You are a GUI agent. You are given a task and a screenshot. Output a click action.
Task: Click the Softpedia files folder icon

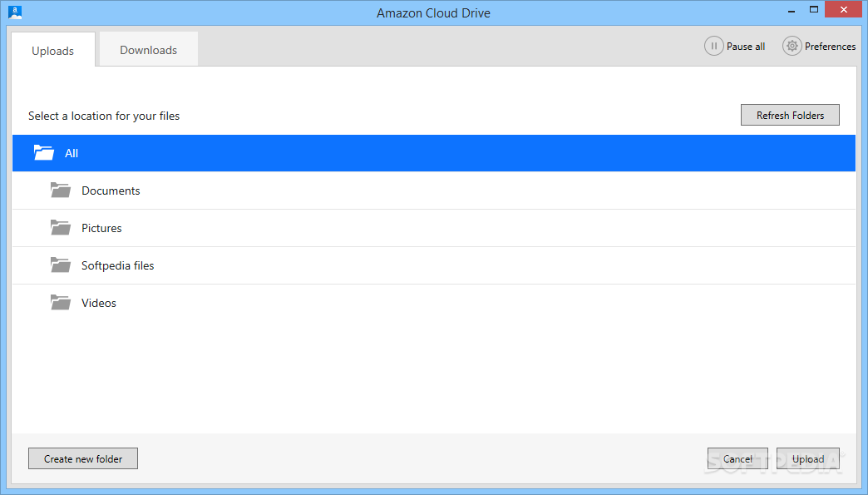(61, 265)
